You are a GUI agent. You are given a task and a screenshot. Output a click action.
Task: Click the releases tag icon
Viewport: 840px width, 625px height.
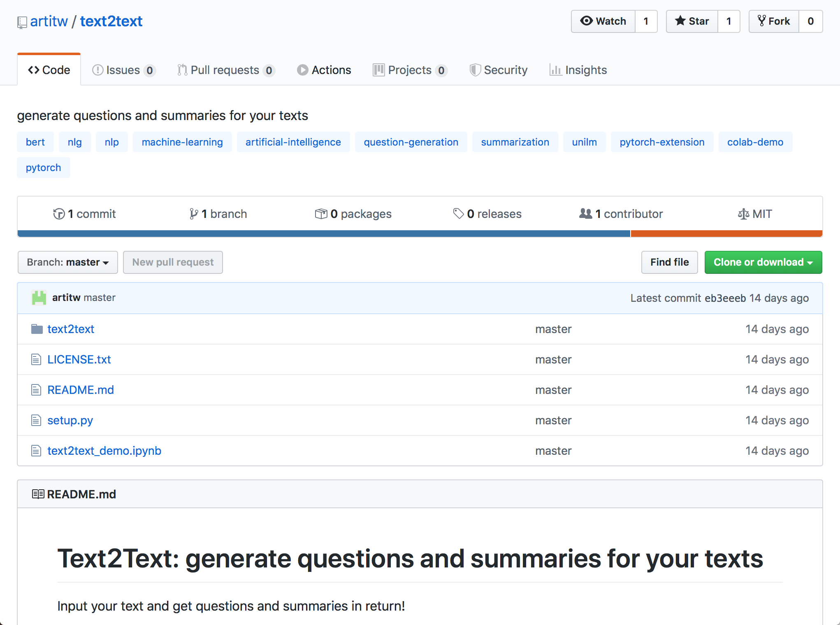tap(458, 213)
